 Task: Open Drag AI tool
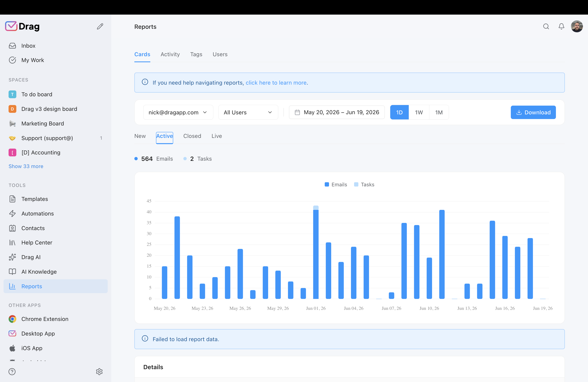tap(56, 257)
